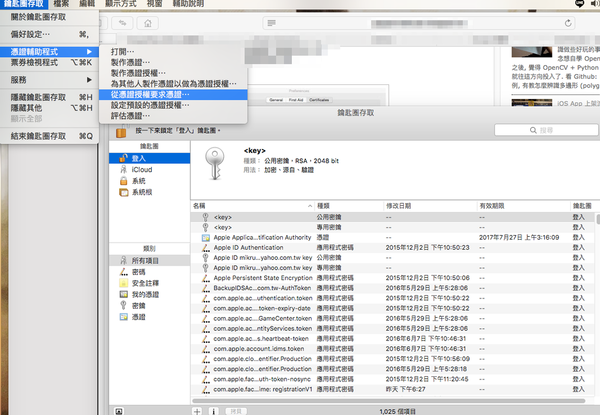The width and height of the screenshot is (600, 415).
Task: Select the iCloud keychain
Action: [x=149, y=169]
